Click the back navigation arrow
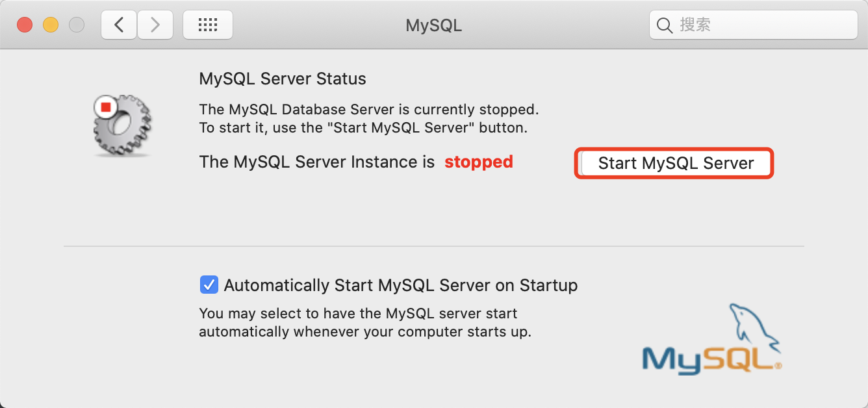 (119, 24)
